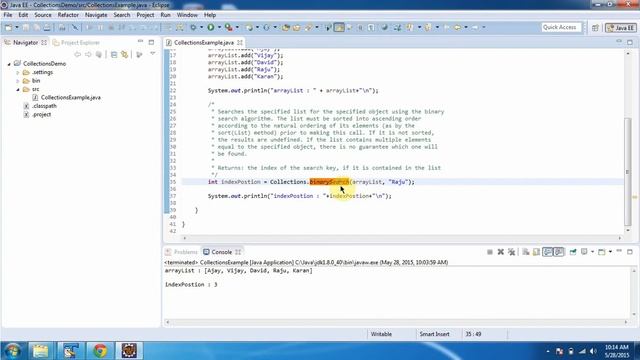This screenshot has width=640, height=360.
Task: Toggle Mark Occurrences in toolbar
Action: pyautogui.click(x=339, y=27)
